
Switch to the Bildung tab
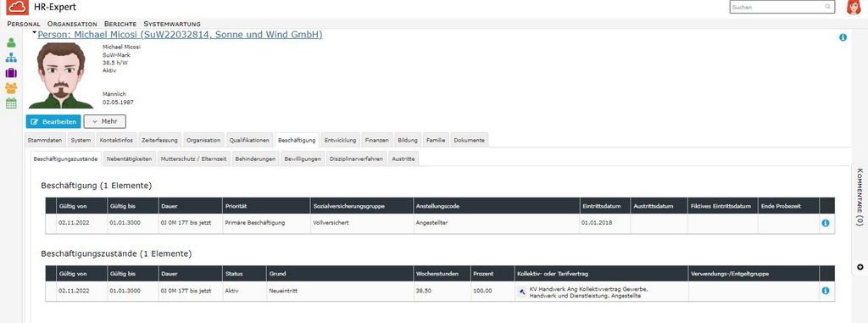[x=408, y=140]
